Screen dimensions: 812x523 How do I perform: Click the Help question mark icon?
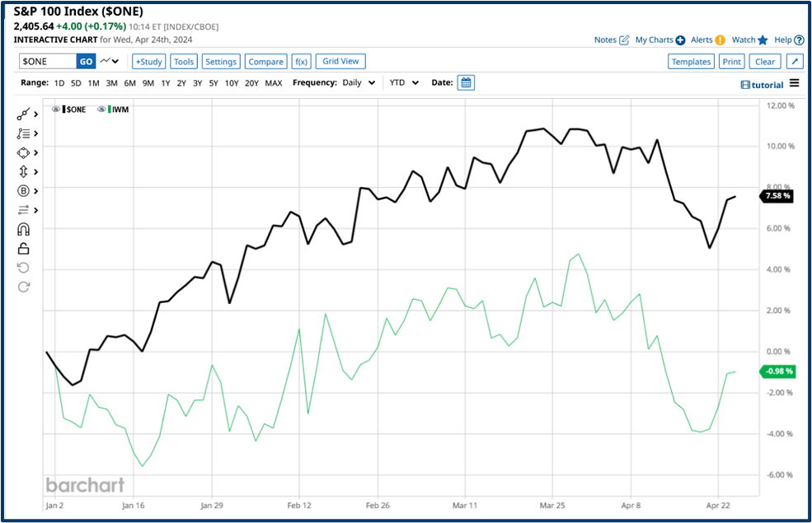coord(800,40)
